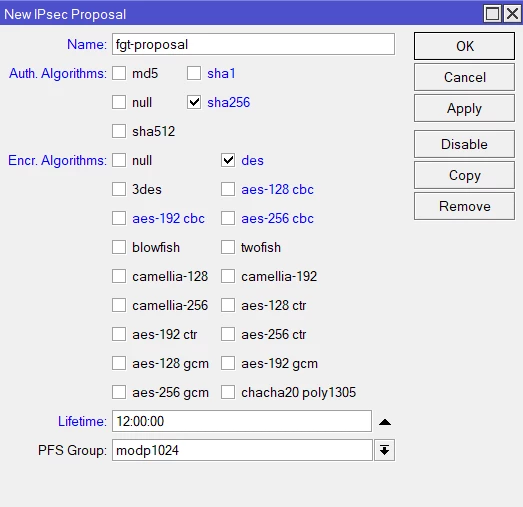The width and height of the screenshot is (523, 507).
Task: Open the PFS Group dropdown arrow
Action: pos(385,450)
